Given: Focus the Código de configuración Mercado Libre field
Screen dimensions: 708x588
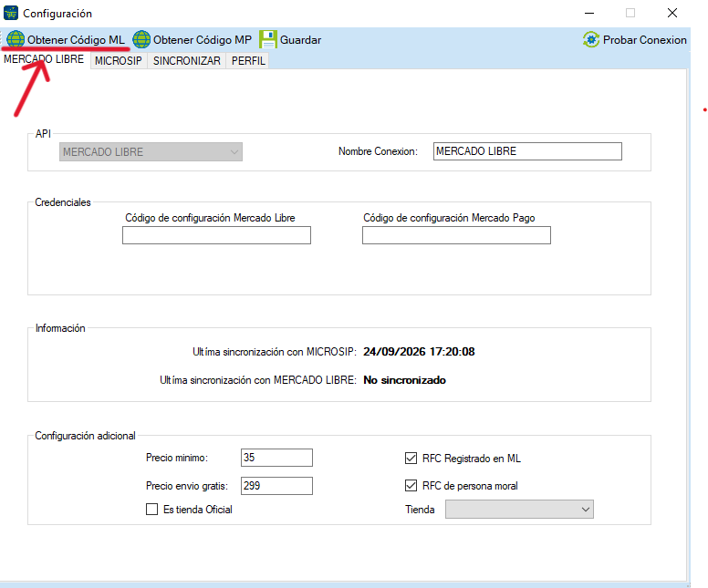Looking at the screenshot, I should (217, 235).
